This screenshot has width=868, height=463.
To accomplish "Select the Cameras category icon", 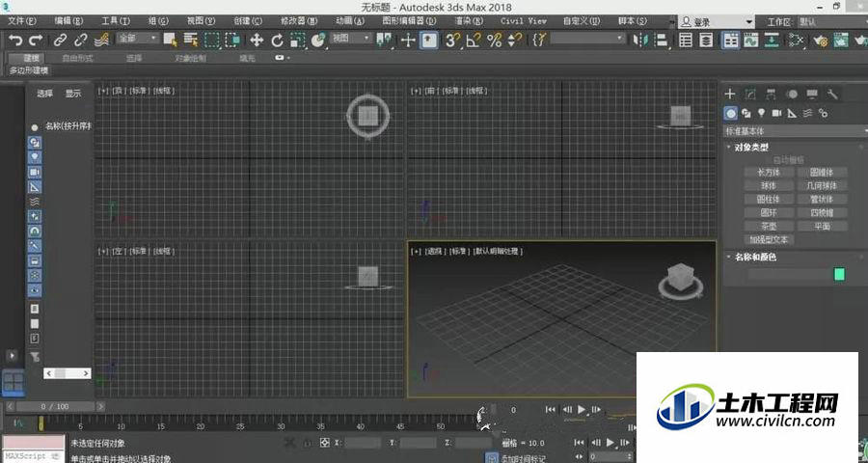I will click(776, 113).
